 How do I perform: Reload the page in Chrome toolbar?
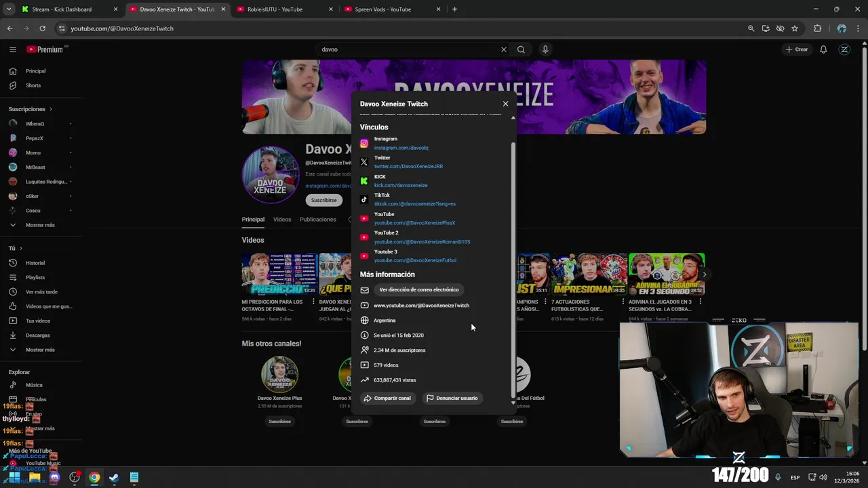(x=42, y=28)
